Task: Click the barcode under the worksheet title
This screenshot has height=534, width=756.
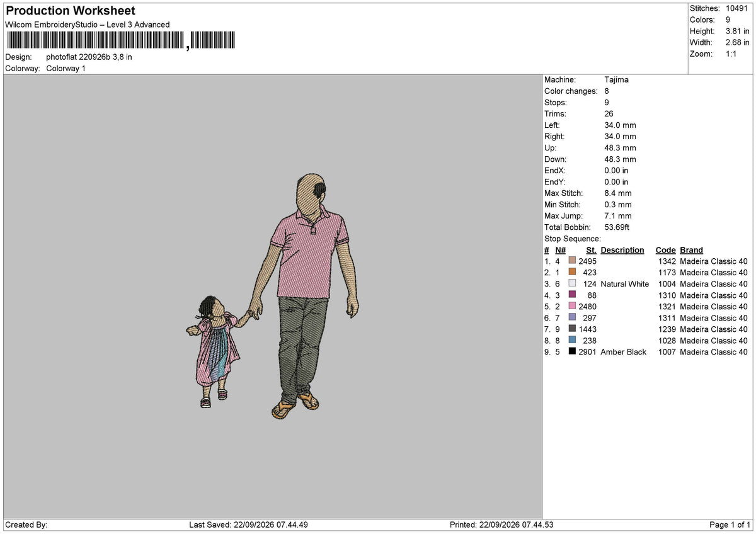Action: click(121, 41)
